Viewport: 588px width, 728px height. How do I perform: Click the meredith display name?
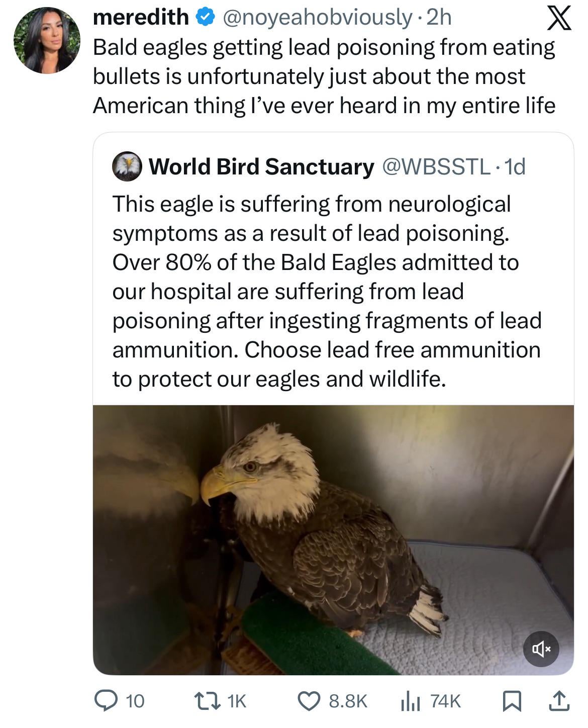[x=141, y=18]
